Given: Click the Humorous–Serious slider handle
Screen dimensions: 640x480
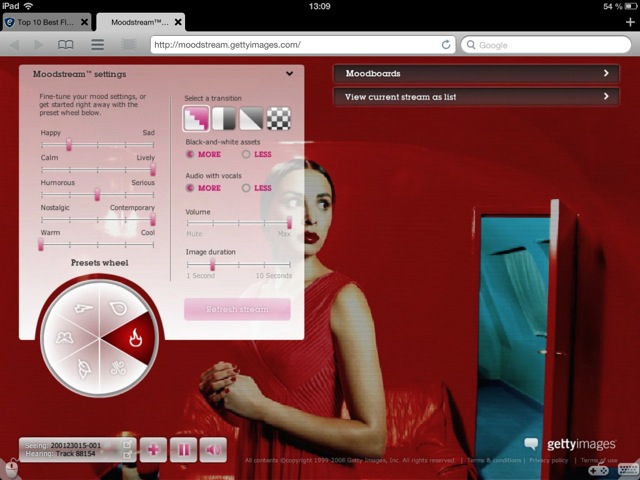Looking at the screenshot, I should [x=97, y=194].
